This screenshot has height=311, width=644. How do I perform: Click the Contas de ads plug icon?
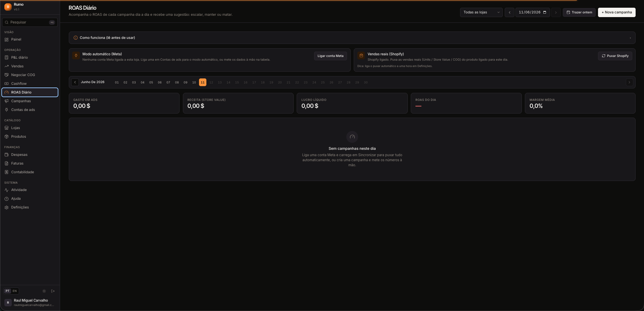6,110
